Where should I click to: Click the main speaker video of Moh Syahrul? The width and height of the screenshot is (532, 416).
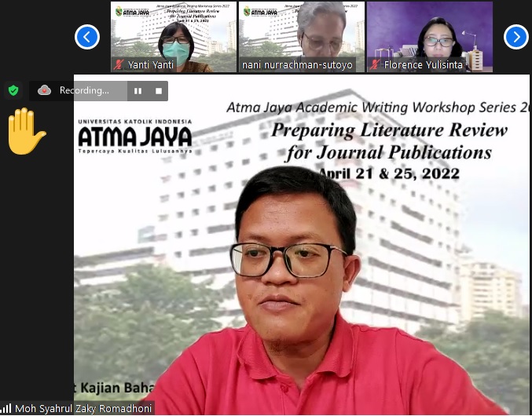(x=301, y=245)
